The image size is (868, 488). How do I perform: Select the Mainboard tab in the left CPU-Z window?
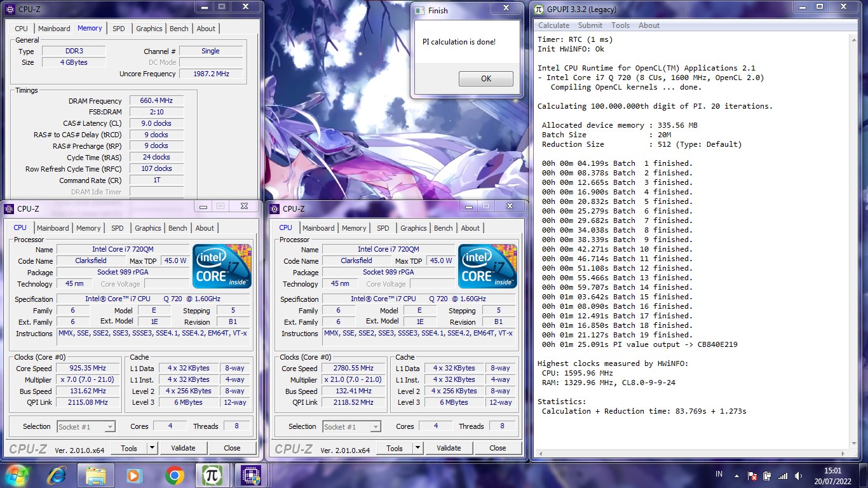[53, 228]
